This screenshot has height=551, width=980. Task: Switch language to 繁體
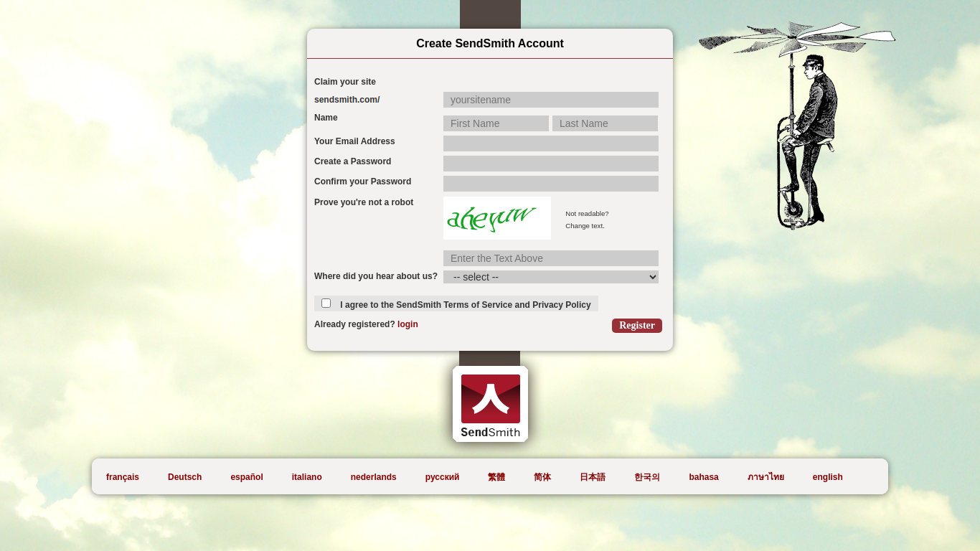(x=496, y=477)
